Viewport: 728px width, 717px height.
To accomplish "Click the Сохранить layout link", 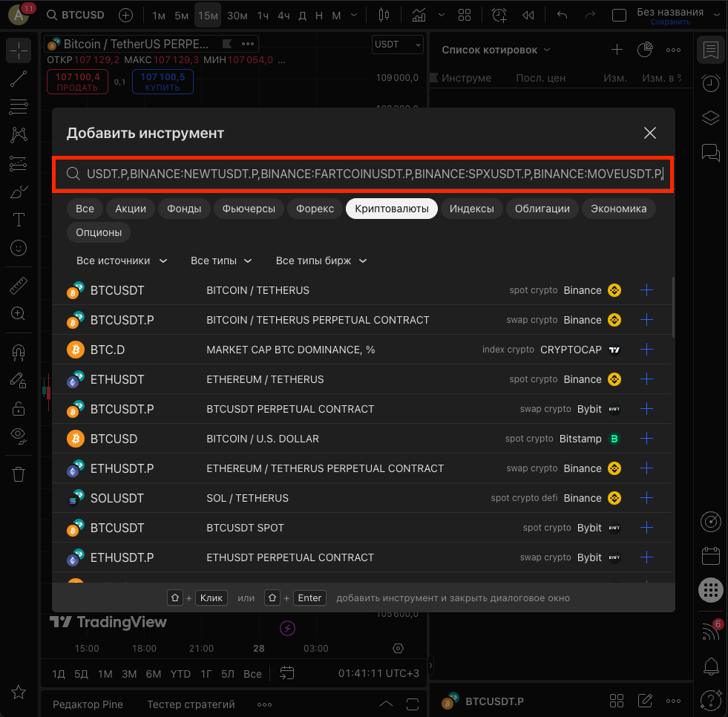I will point(670,22).
